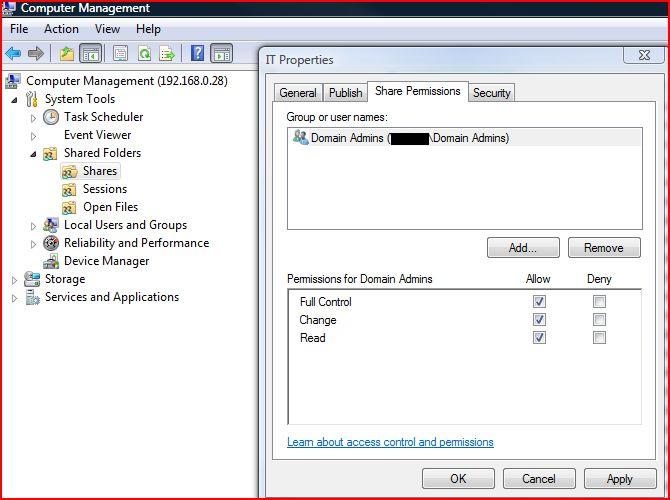Viewport: 670px width, 500px height.
Task: Click the Export List toolbar icon
Action: coord(167,54)
